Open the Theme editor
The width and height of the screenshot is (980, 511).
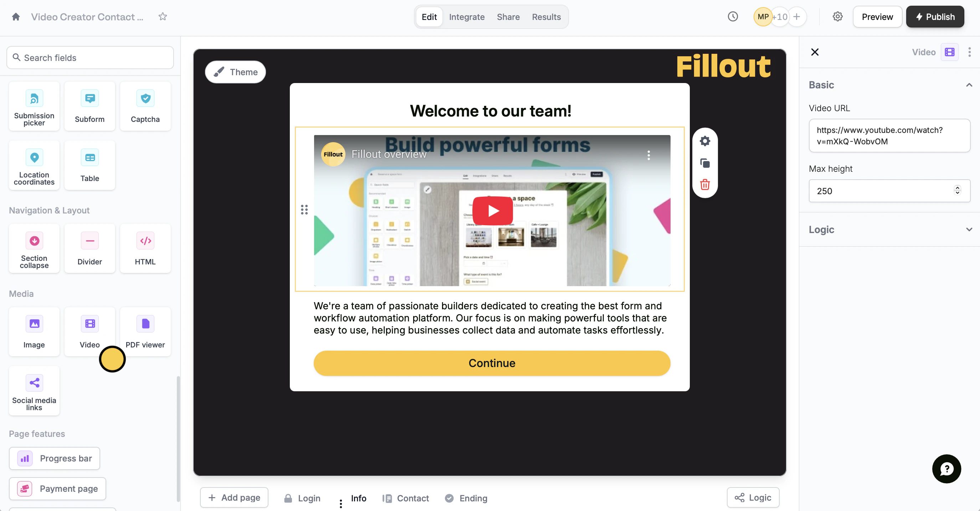coord(235,72)
